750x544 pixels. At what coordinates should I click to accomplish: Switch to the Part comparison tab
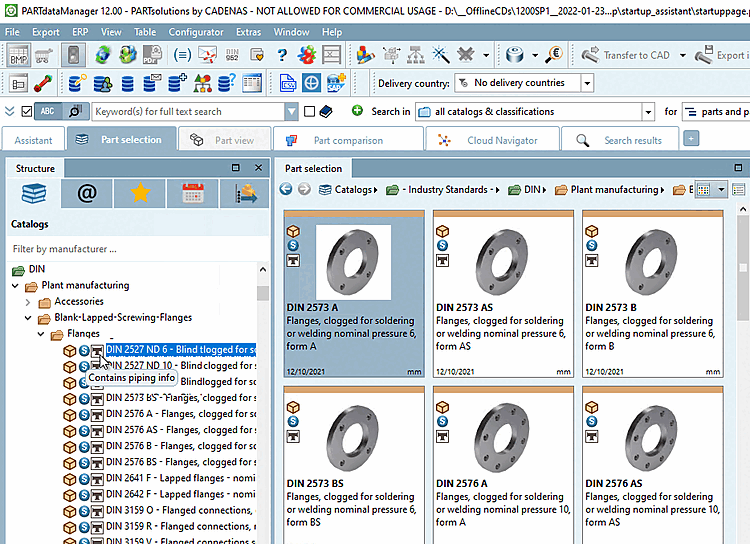click(x=347, y=140)
